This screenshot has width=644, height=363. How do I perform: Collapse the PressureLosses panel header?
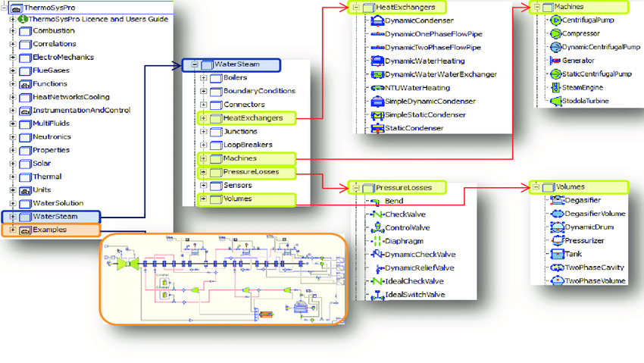tap(356, 188)
